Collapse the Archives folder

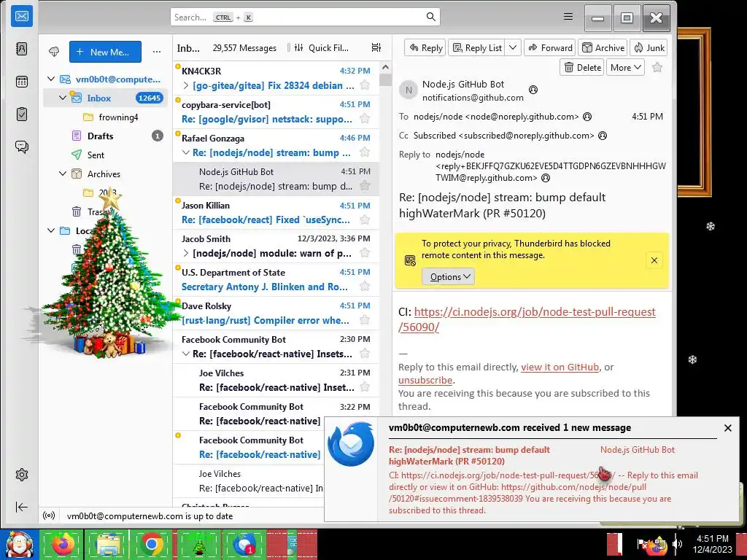click(x=63, y=174)
